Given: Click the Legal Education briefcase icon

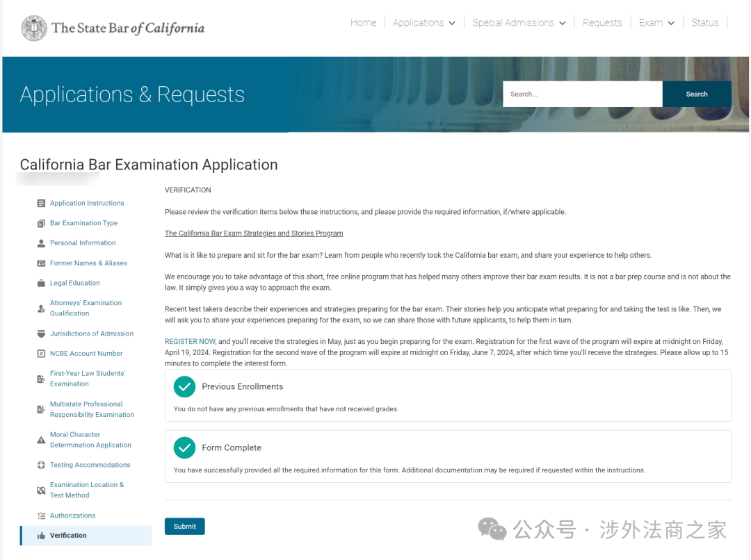Looking at the screenshot, I should (x=41, y=283).
